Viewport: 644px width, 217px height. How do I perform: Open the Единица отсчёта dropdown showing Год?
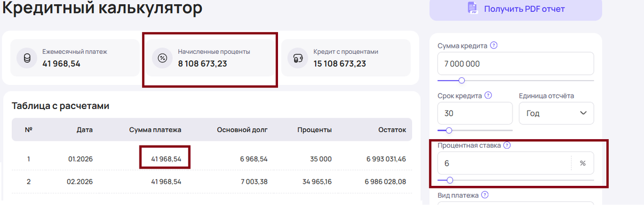point(556,113)
